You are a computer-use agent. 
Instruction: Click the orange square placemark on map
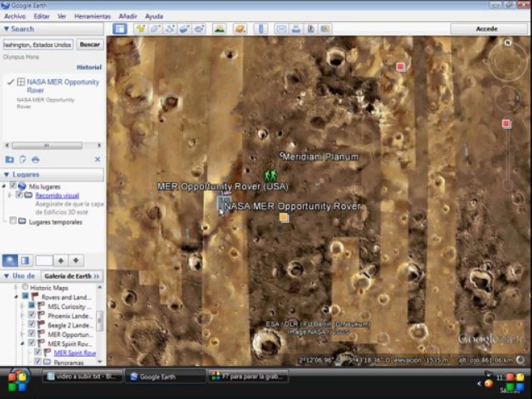coord(284,217)
